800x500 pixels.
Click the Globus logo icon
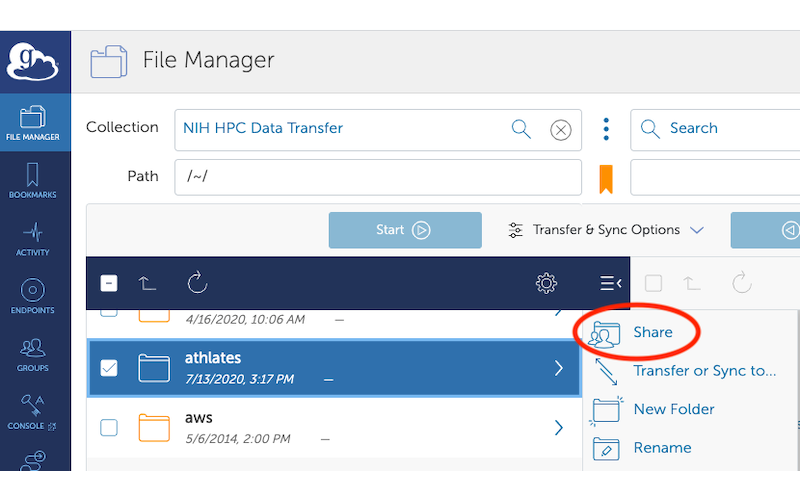(35, 61)
